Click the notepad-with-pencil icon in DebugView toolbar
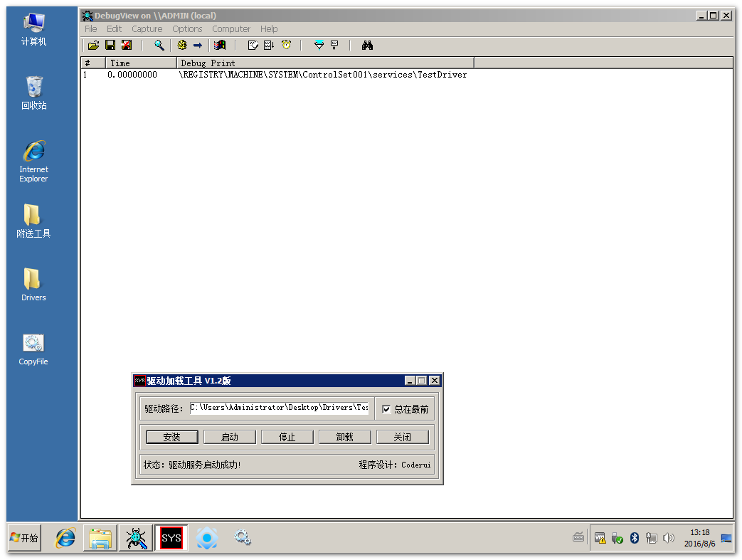Viewport: 742px width, 560px height. (253, 46)
